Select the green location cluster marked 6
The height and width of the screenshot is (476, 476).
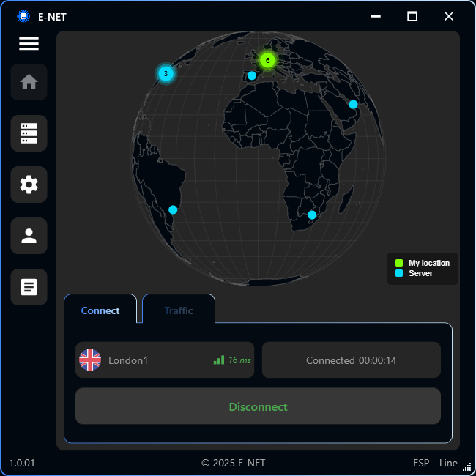pyautogui.click(x=267, y=60)
